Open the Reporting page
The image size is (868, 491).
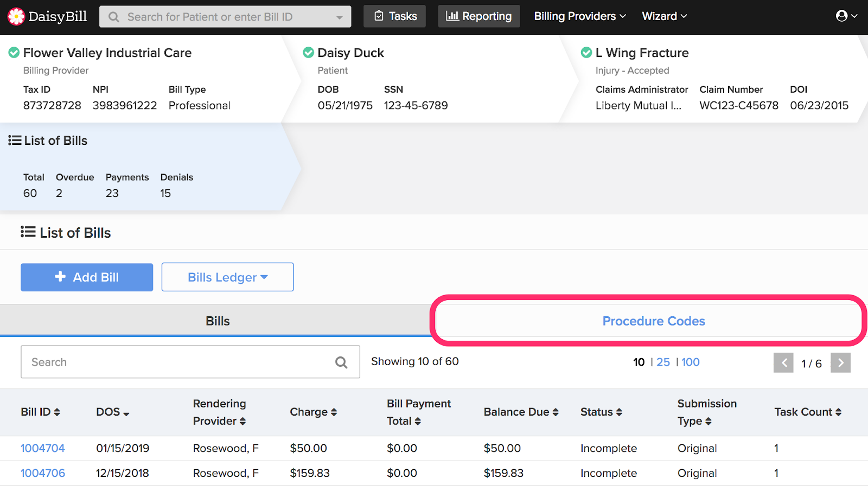tap(479, 16)
